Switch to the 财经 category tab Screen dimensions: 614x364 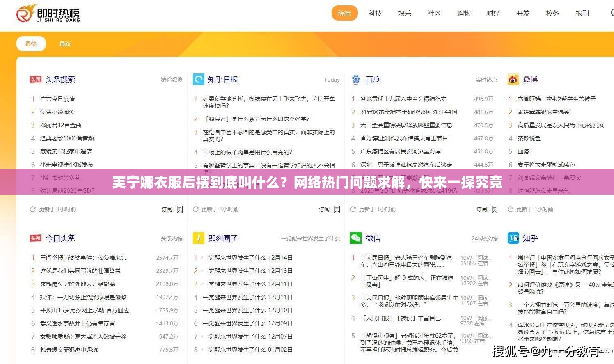(x=493, y=13)
